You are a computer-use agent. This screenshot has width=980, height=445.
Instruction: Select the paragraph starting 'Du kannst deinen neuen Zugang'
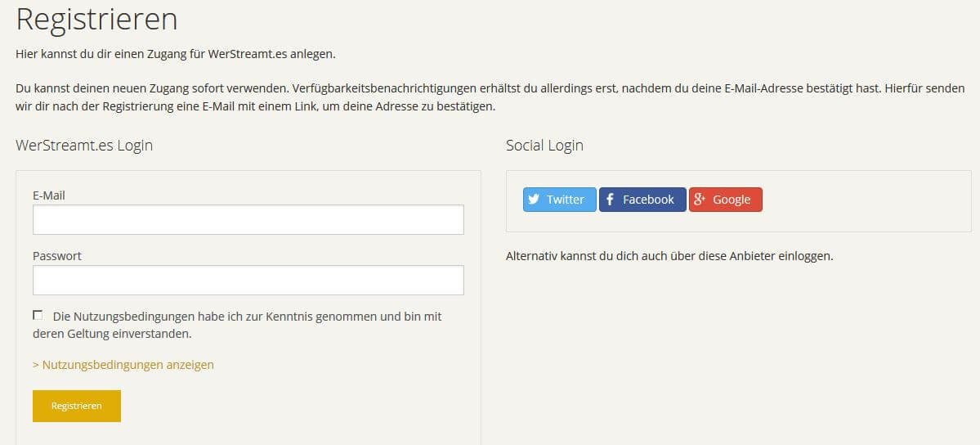point(490,97)
